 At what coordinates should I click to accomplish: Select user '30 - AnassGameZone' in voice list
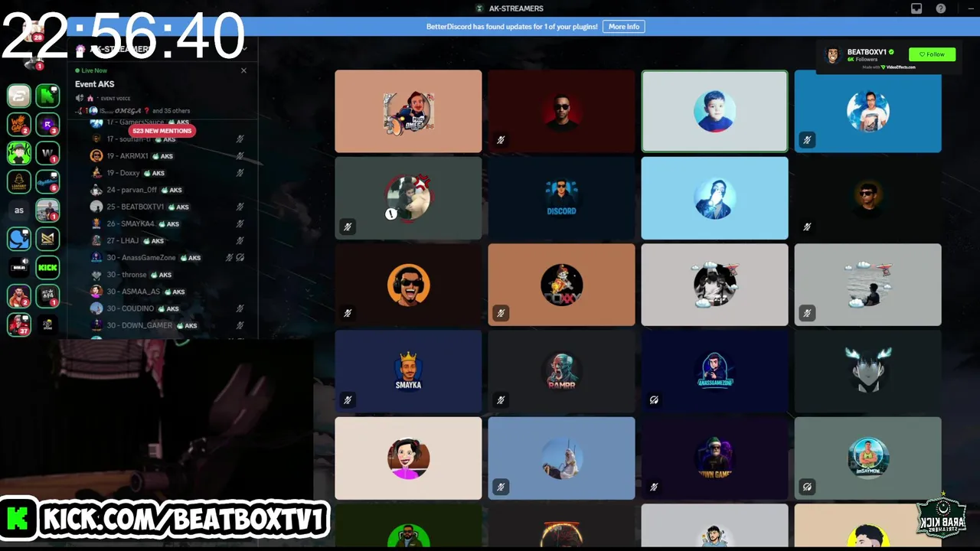pos(167,258)
